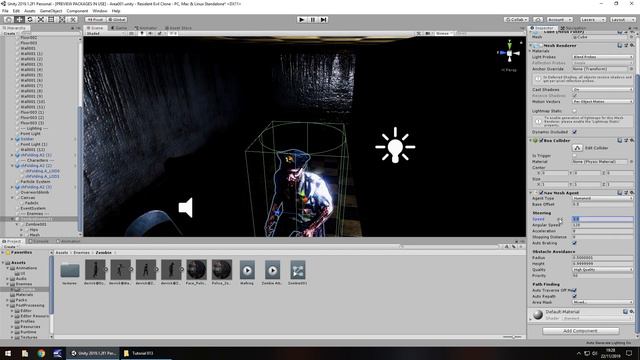Click the Step forward button
The height and width of the screenshot is (360, 640).
(x=324, y=20)
